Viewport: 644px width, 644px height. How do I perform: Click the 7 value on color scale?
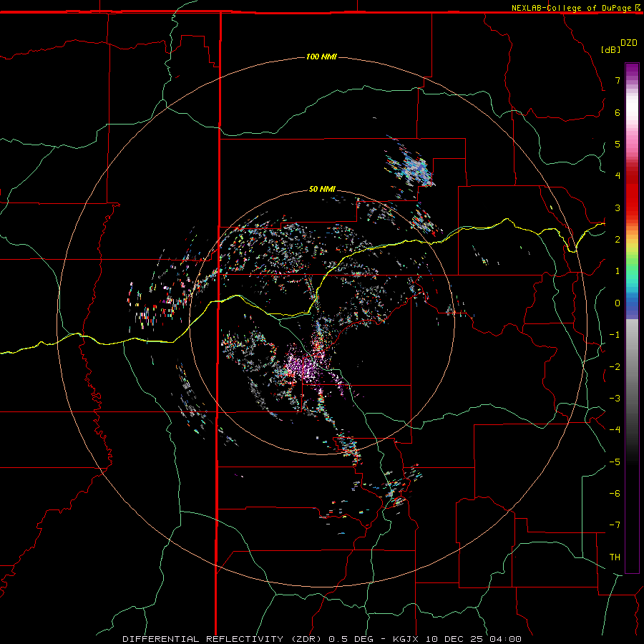pyautogui.click(x=618, y=80)
